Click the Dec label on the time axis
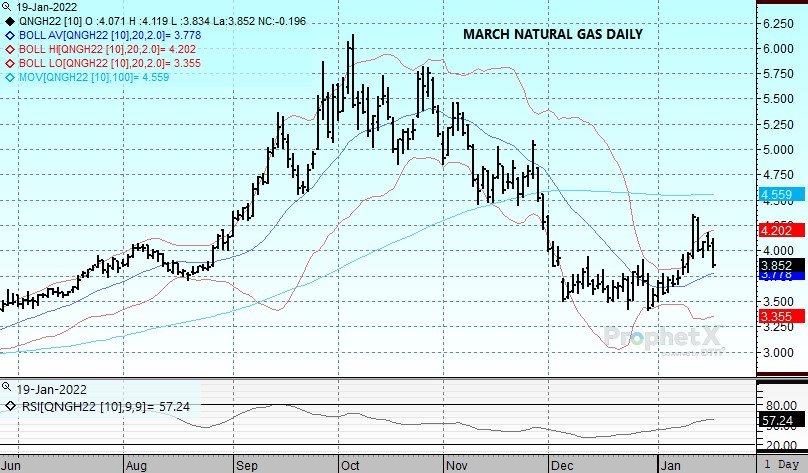 tap(559, 465)
